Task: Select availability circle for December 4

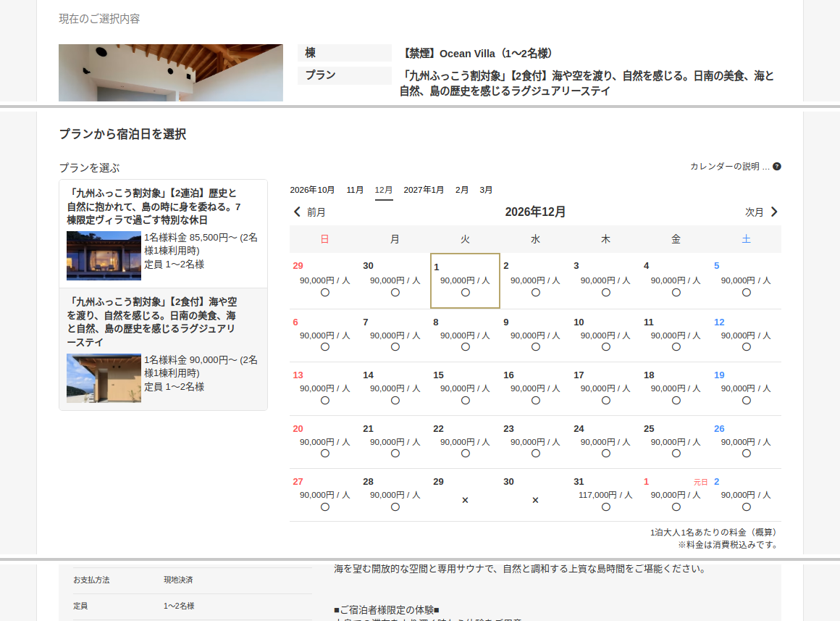Action: (x=676, y=292)
